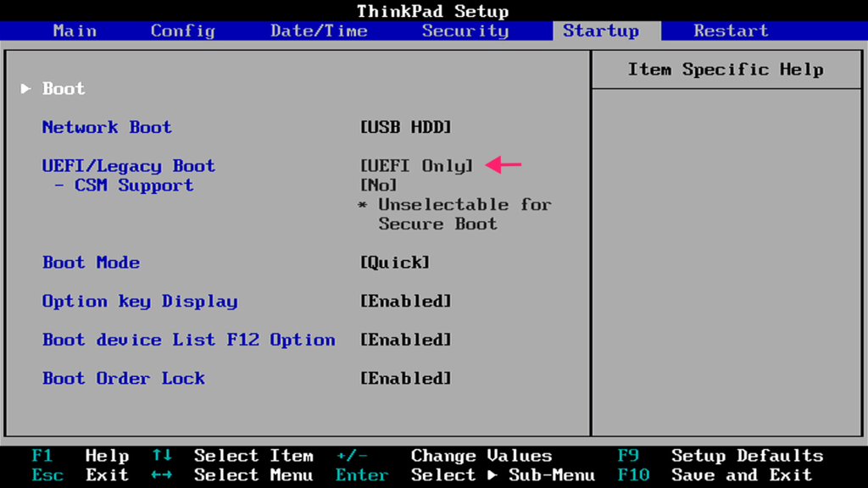Click the F1 Help key hint
Screen dimensions: 868x488
pyautogui.click(x=81, y=456)
